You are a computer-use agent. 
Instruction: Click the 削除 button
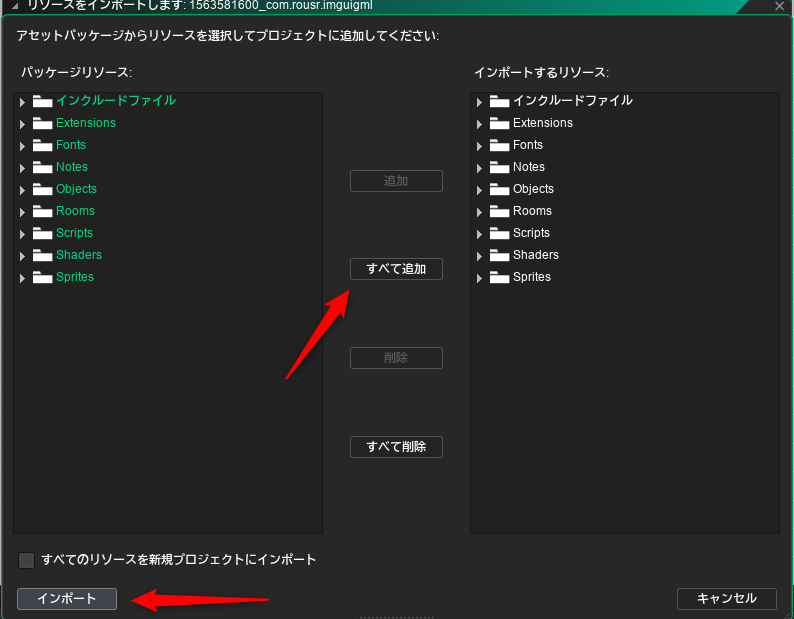[396, 358]
